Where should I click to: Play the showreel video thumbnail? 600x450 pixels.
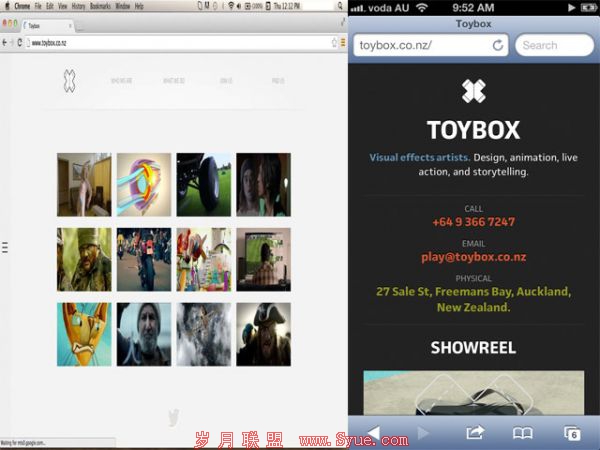(474, 393)
